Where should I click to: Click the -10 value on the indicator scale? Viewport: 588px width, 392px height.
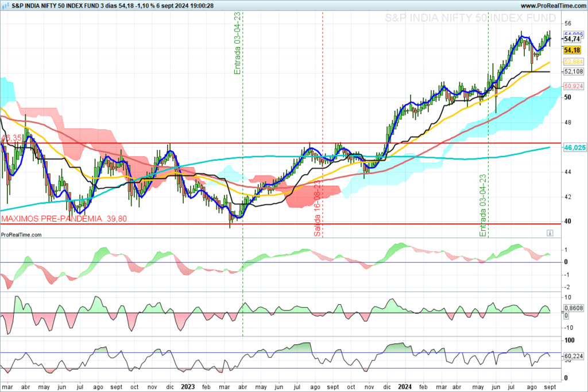point(568,328)
